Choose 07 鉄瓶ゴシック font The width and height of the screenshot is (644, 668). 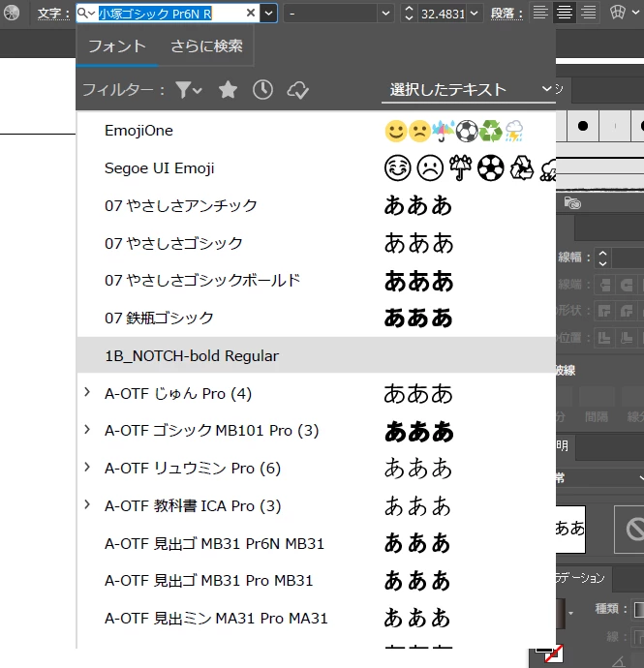tap(317, 318)
